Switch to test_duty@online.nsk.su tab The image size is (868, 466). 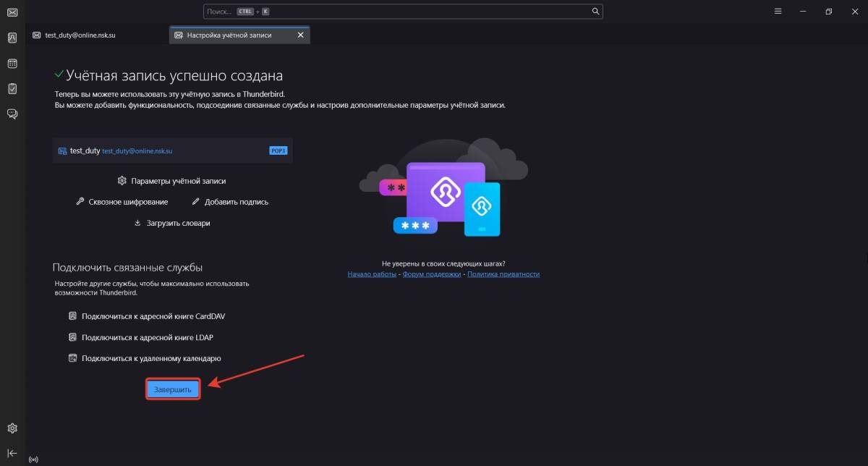point(80,35)
